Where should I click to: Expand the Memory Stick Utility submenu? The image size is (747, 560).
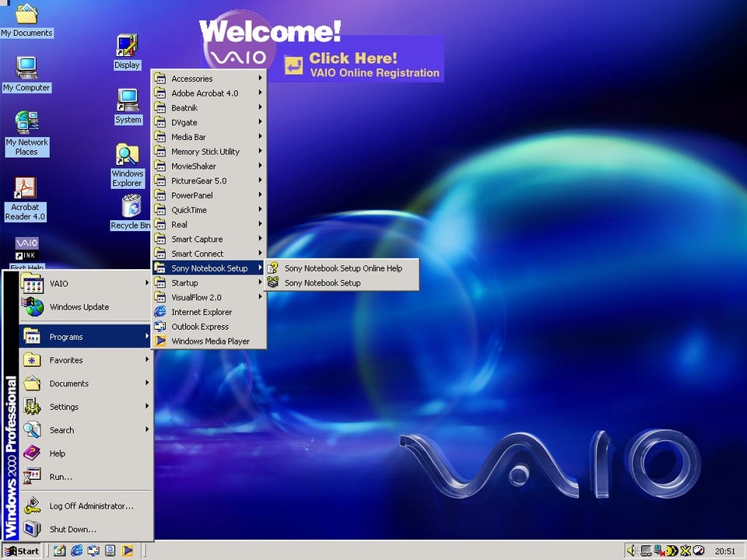tap(209, 152)
